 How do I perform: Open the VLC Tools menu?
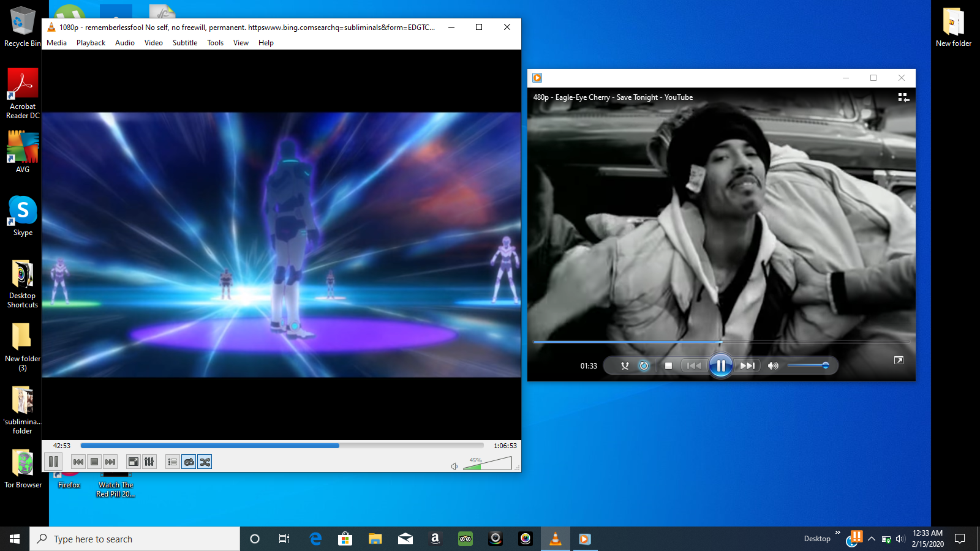coord(216,43)
